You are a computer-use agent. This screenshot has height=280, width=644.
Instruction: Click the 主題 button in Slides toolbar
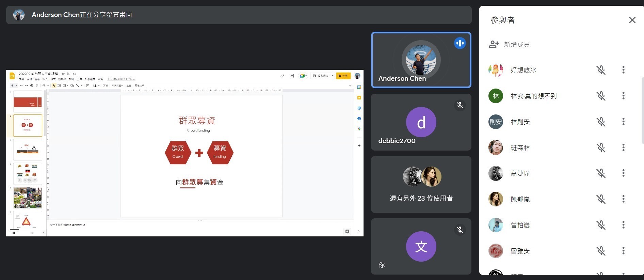point(129,85)
